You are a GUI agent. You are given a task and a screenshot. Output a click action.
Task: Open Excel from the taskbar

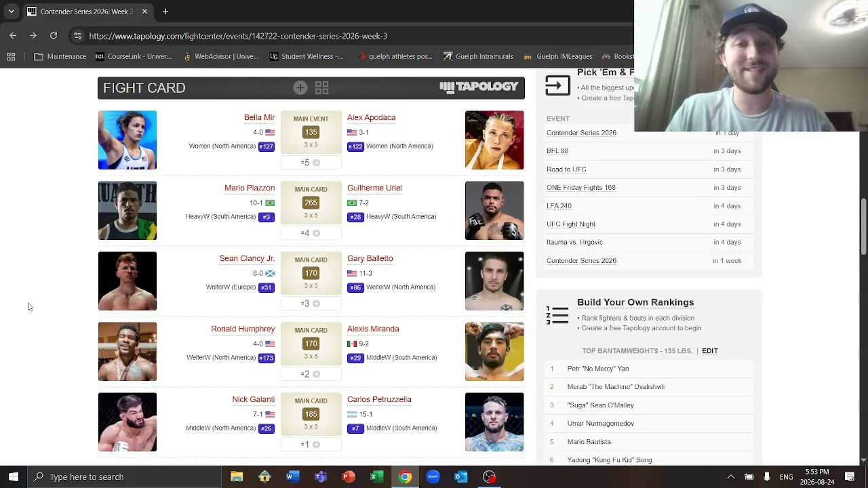point(376,476)
